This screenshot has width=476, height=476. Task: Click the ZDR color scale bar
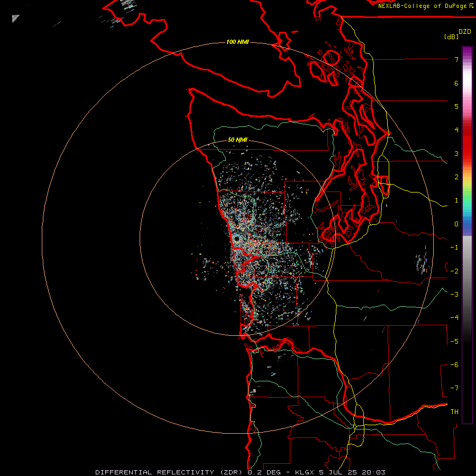(x=467, y=235)
